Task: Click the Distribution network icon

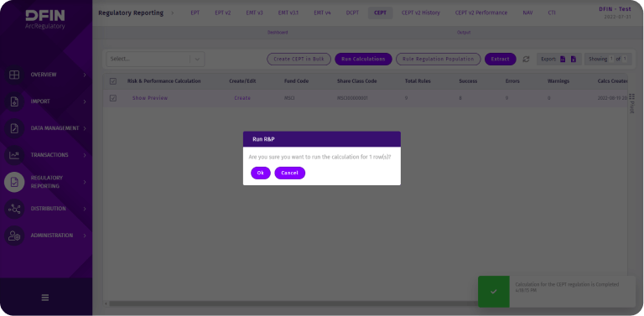Action: [x=14, y=209]
